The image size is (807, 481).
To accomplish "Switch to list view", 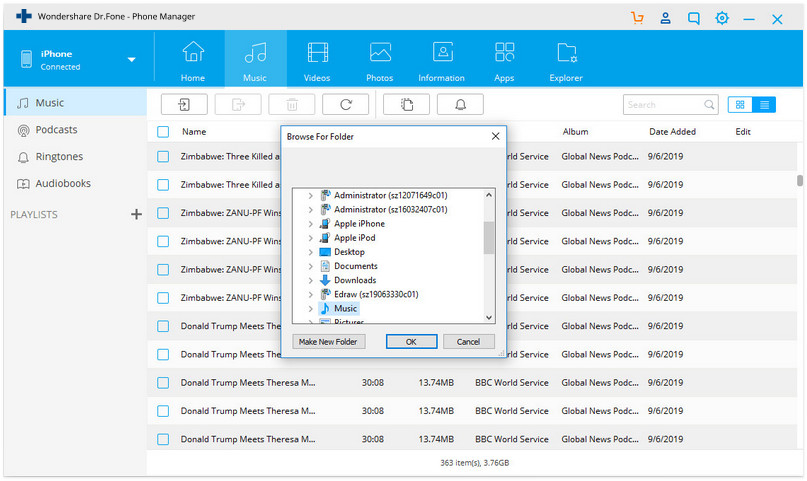I will [764, 105].
